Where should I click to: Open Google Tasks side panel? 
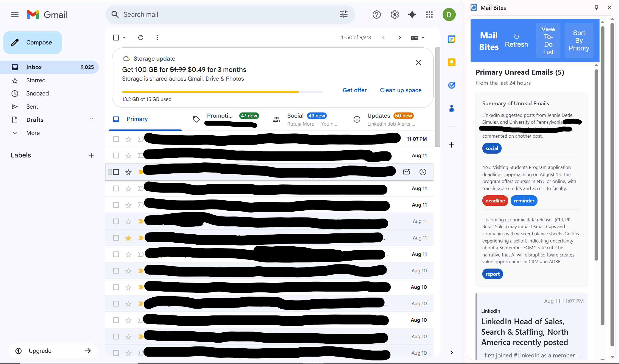point(452,85)
